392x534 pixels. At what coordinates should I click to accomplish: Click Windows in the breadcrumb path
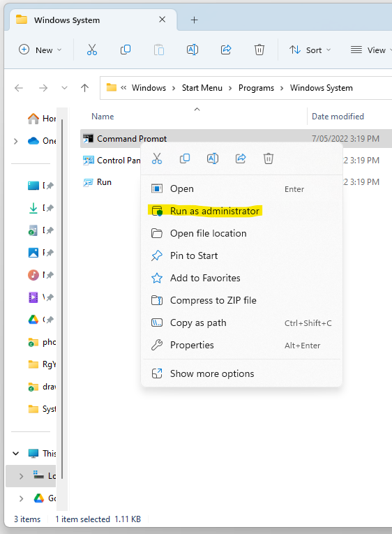(x=149, y=88)
